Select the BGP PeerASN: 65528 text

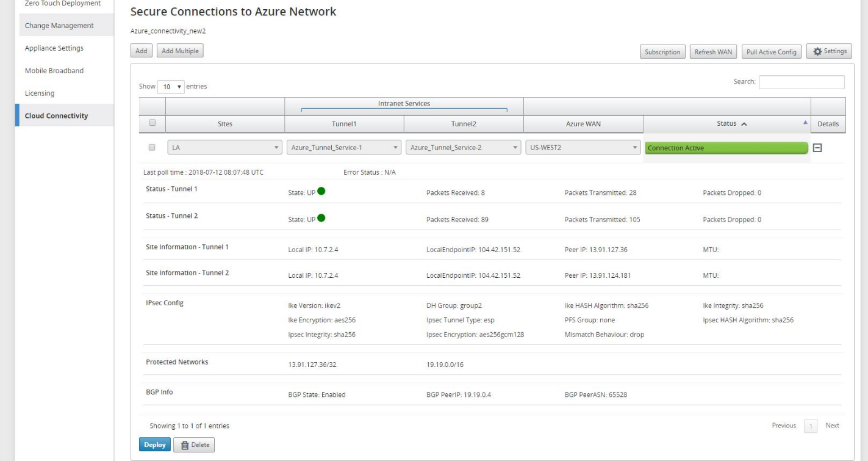pyautogui.click(x=596, y=394)
